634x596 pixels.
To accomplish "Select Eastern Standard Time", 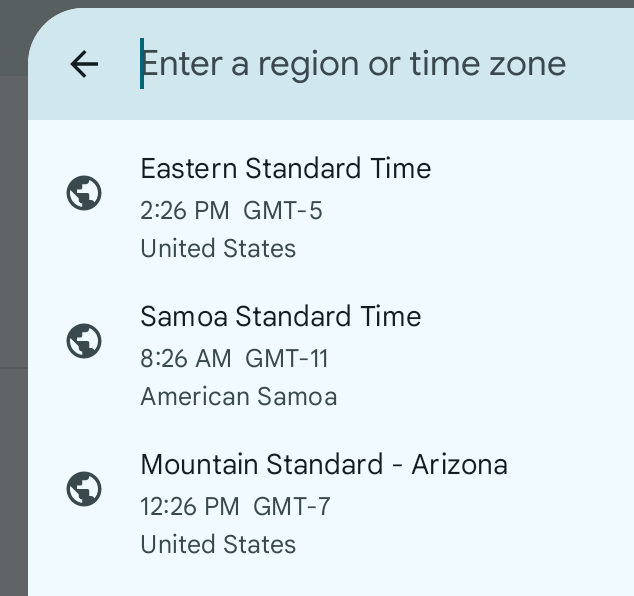I will [286, 169].
